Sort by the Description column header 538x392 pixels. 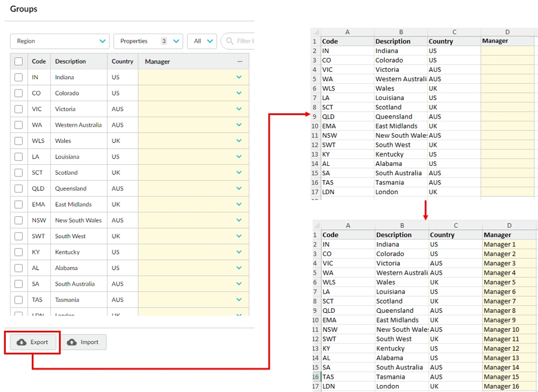[x=71, y=61]
